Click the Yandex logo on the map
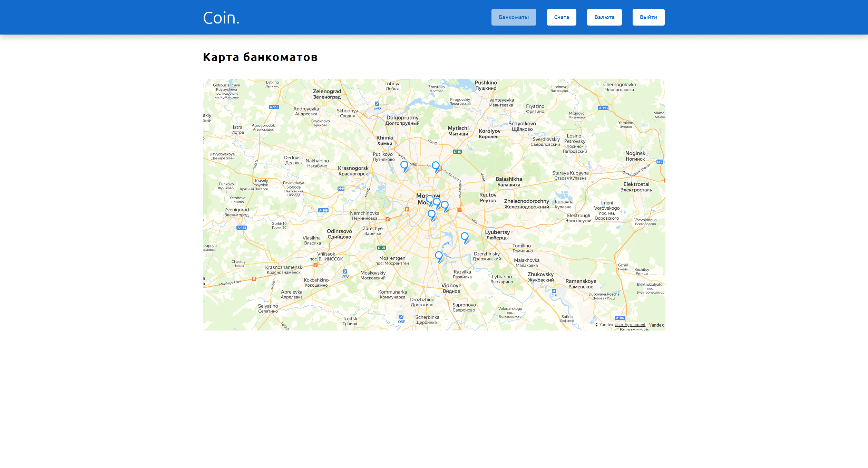The image size is (868, 468). pos(656,325)
